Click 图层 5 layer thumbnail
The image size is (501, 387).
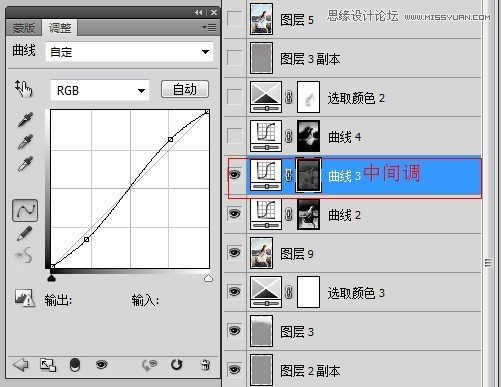[261, 19]
